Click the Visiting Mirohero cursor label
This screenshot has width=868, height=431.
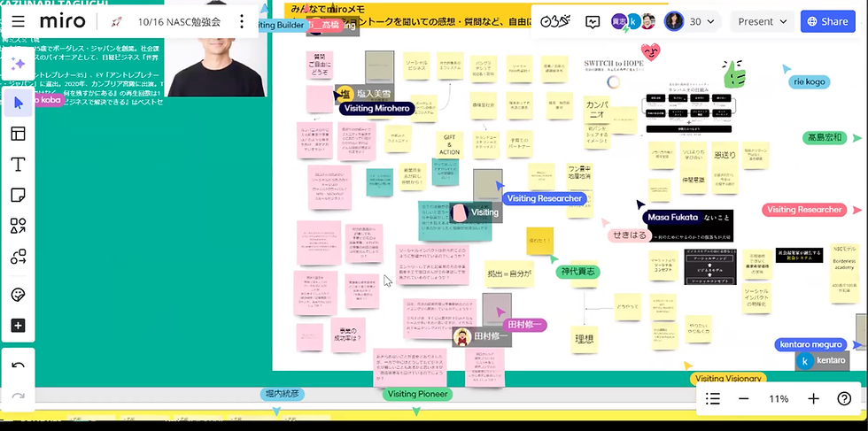(x=377, y=109)
